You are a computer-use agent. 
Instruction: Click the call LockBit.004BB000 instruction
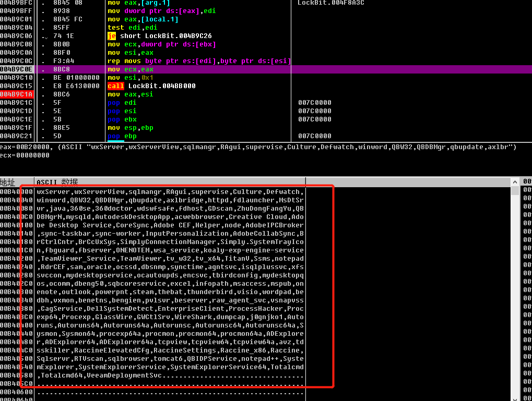point(151,86)
